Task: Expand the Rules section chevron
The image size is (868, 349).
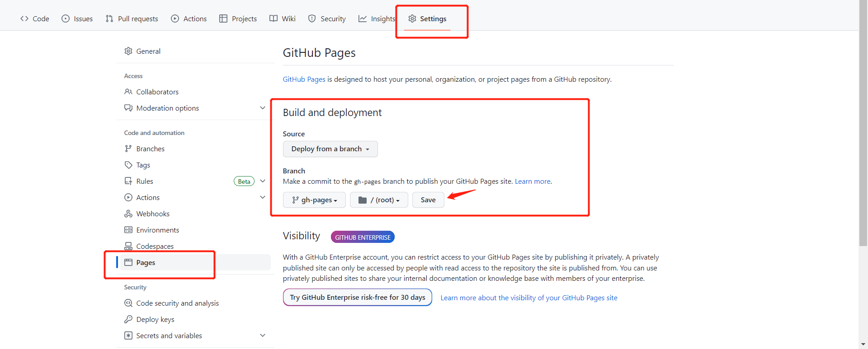Action: click(x=263, y=181)
